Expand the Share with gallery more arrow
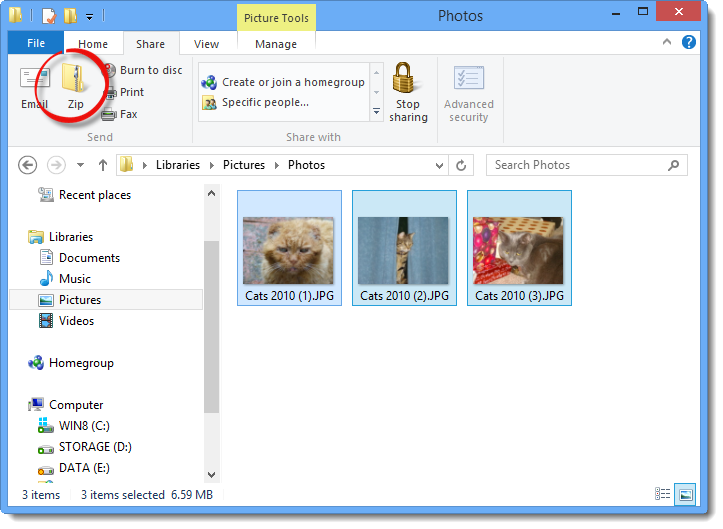Viewport: 723px width, 529px height. (x=377, y=112)
